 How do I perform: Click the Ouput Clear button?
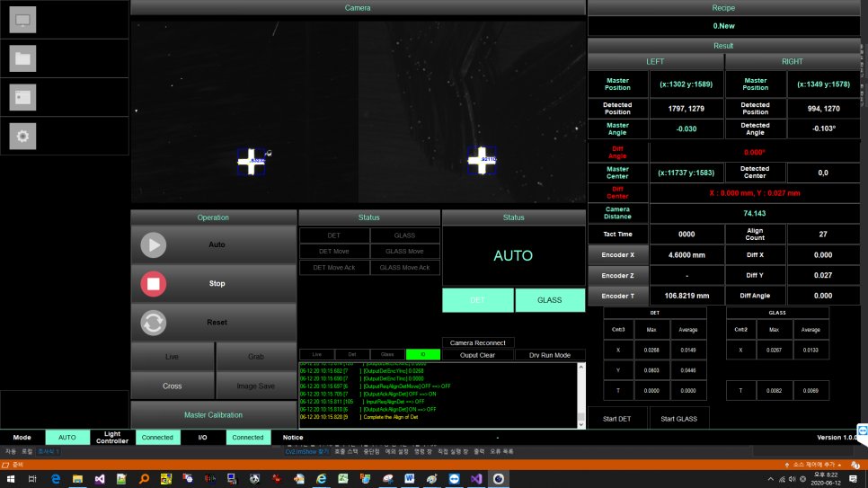[478, 355]
